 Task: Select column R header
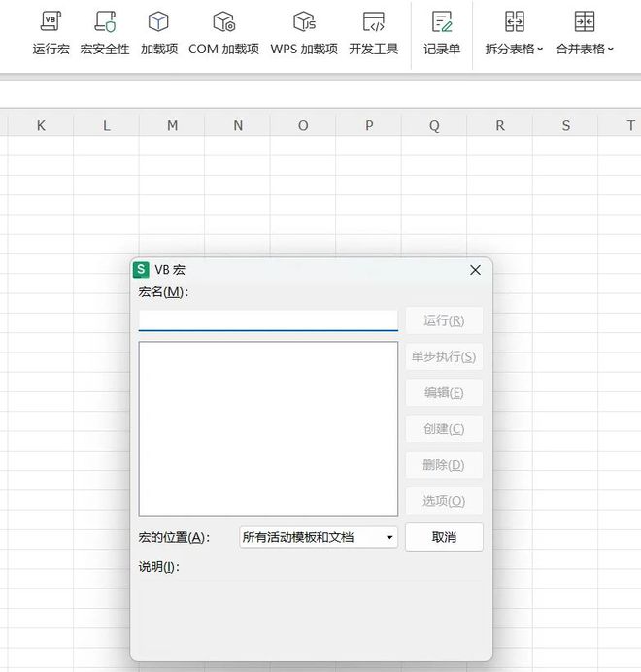pyautogui.click(x=500, y=125)
